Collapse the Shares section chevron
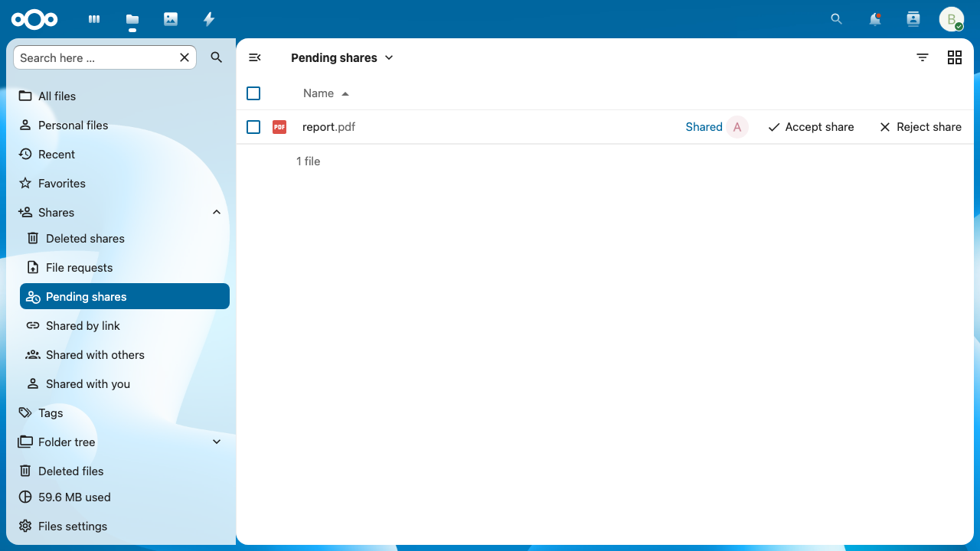The image size is (980, 551). click(217, 212)
